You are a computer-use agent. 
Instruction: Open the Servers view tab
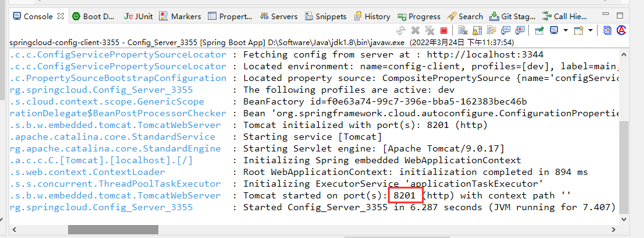point(279,17)
